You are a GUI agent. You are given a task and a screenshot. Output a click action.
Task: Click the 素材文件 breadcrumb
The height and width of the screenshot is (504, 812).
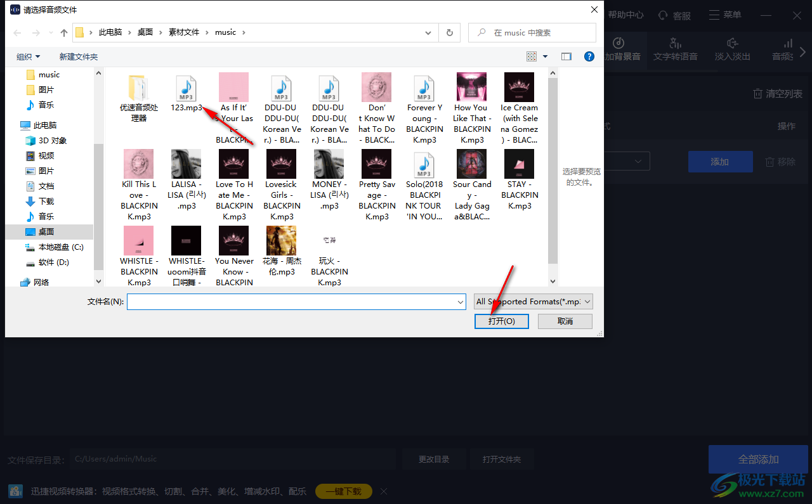pos(184,32)
